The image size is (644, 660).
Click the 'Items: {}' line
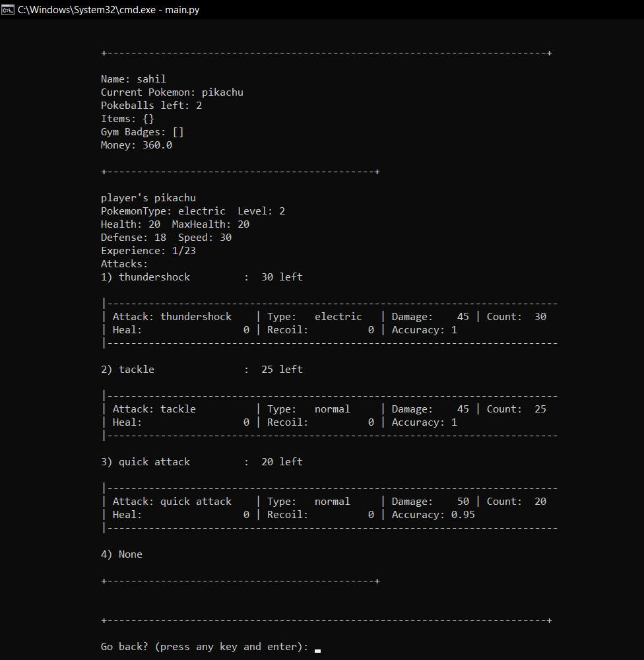127,119
